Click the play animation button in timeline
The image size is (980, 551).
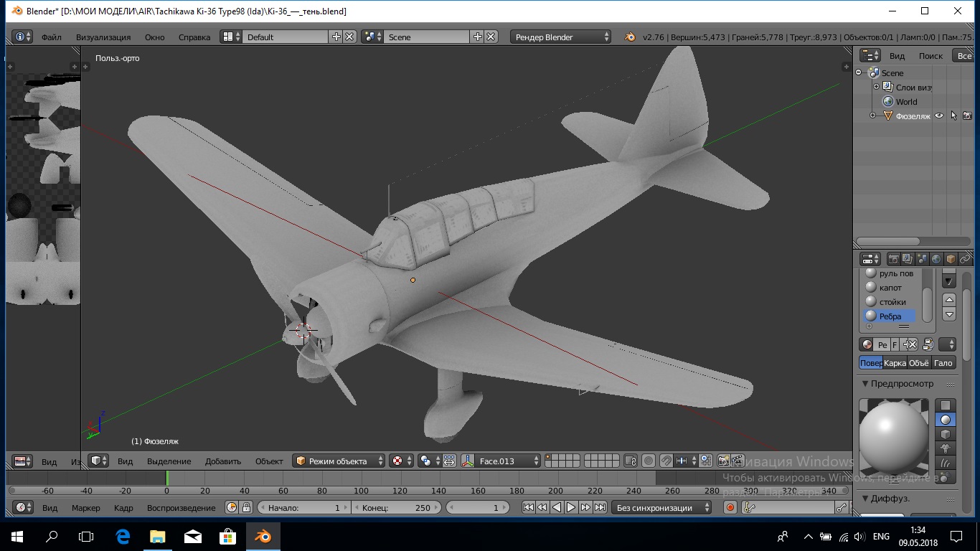click(571, 507)
